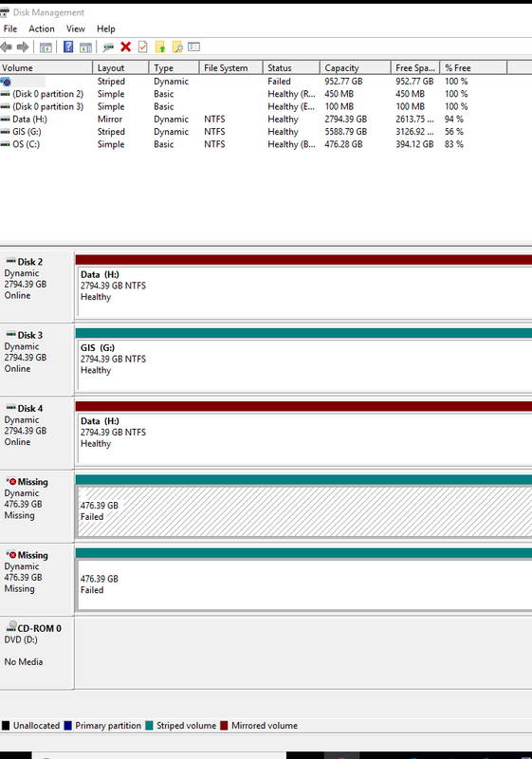This screenshot has width=532, height=759.
Task: Open the View menu
Action: (x=76, y=28)
